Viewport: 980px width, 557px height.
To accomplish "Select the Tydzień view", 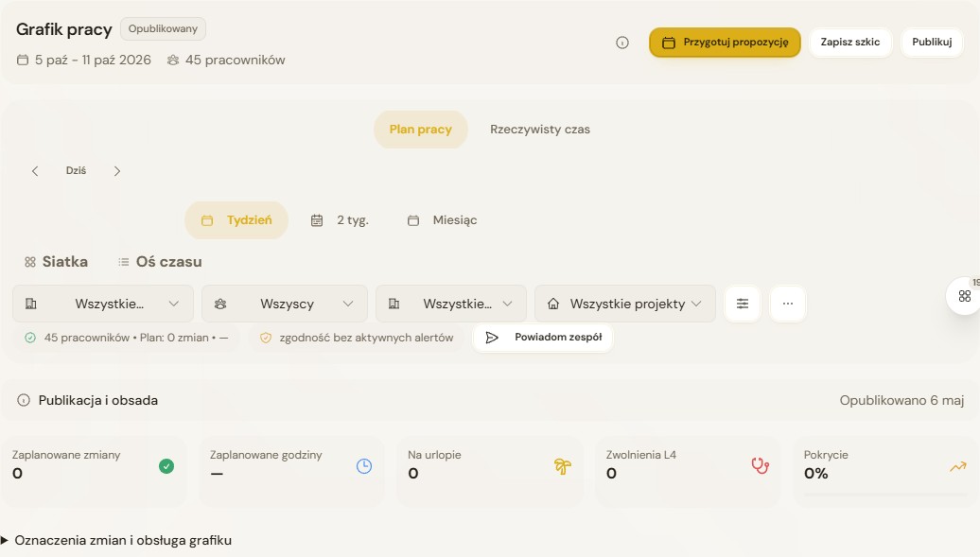I will point(236,220).
